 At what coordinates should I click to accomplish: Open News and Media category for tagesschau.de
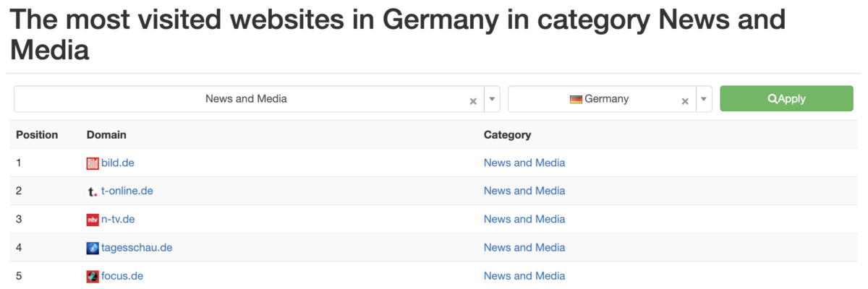(x=524, y=248)
